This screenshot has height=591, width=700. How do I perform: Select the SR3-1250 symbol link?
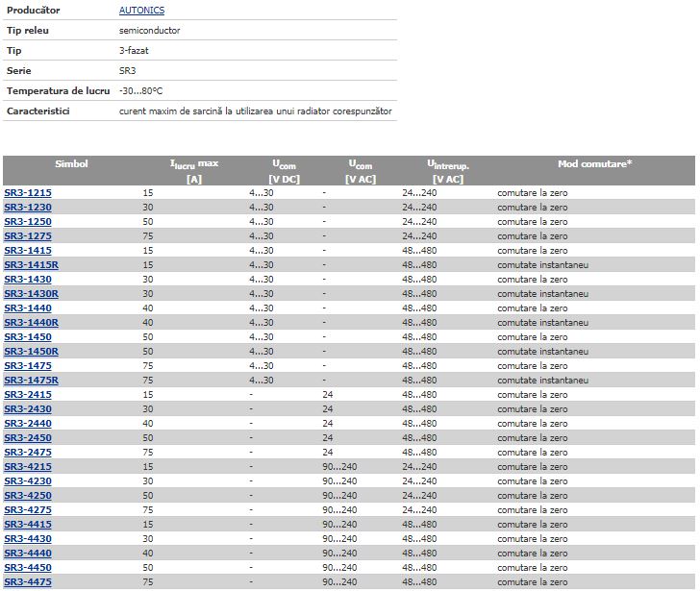pyautogui.click(x=28, y=222)
